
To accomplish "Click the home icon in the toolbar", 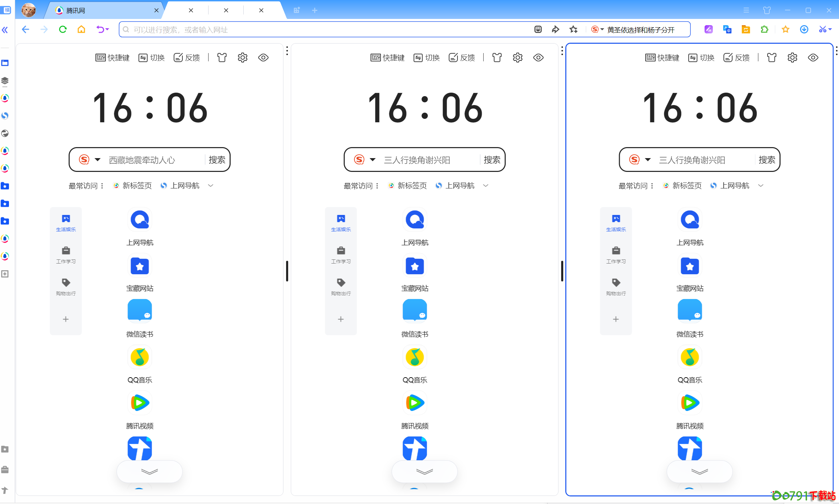I will tap(81, 30).
